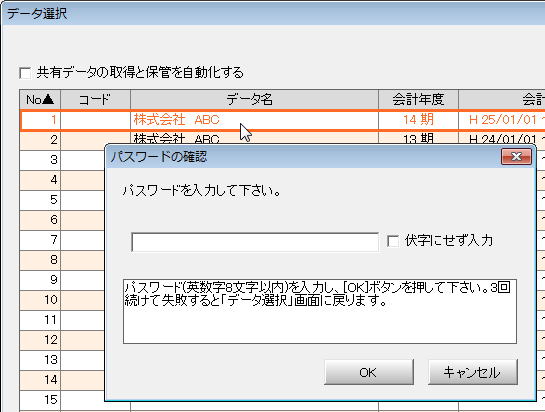545x412 pixels.
Task: Click the 14 期 fiscal year cell
Action: [418, 120]
